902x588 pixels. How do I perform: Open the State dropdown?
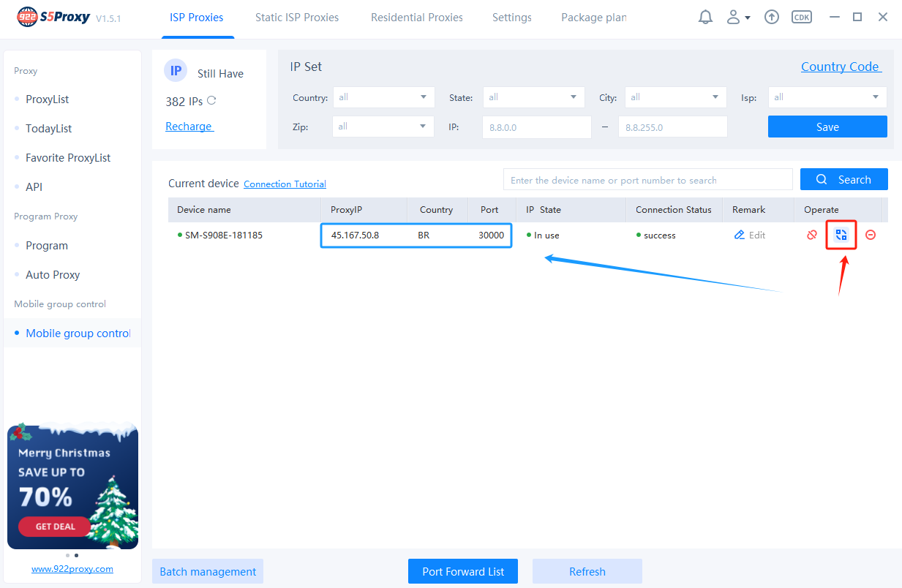pyautogui.click(x=533, y=97)
